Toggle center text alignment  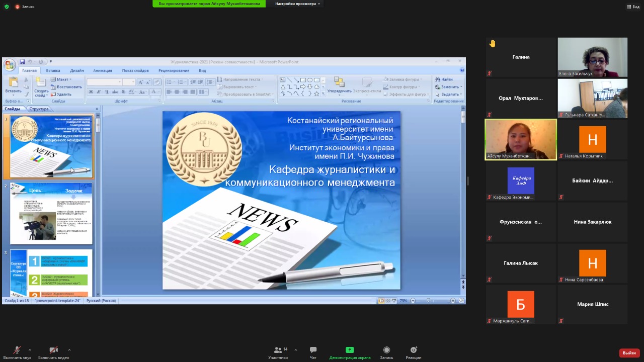[x=177, y=92]
